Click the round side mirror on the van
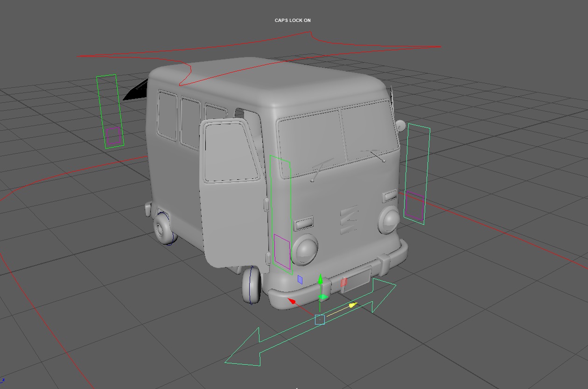 400,125
